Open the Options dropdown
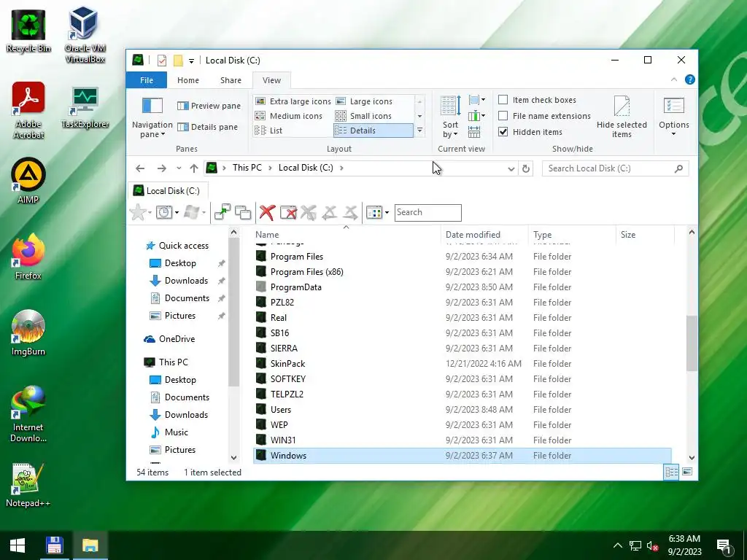Image resolution: width=747 pixels, height=560 pixels. (x=673, y=117)
